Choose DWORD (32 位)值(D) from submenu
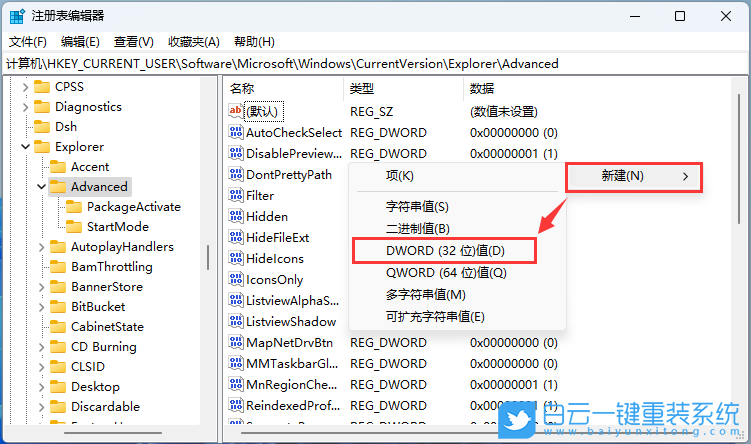 pos(444,250)
